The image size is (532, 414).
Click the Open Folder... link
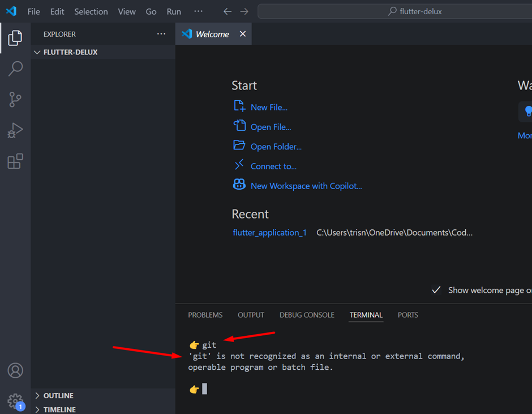click(x=276, y=147)
